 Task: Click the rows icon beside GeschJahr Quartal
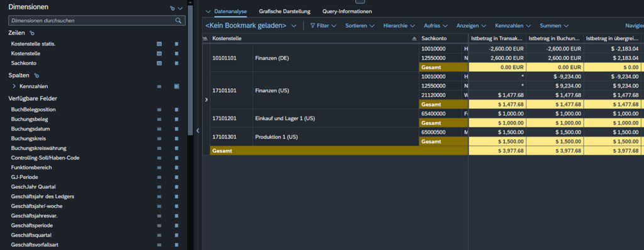click(x=159, y=186)
